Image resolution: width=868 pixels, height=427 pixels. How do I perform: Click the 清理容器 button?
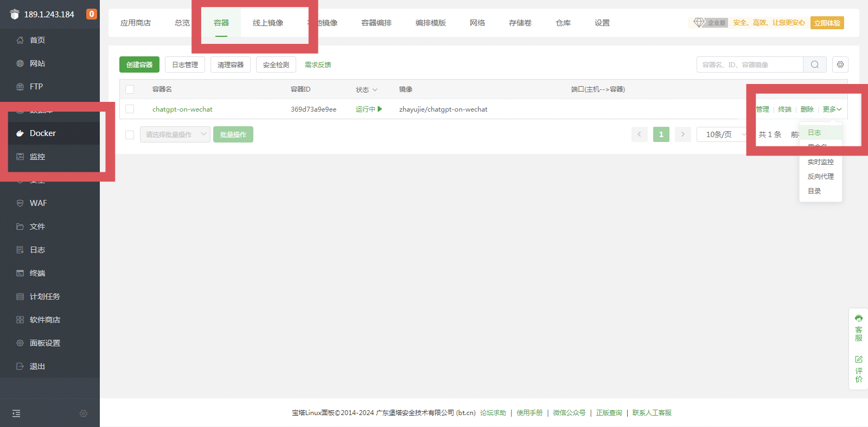pos(231,64)
